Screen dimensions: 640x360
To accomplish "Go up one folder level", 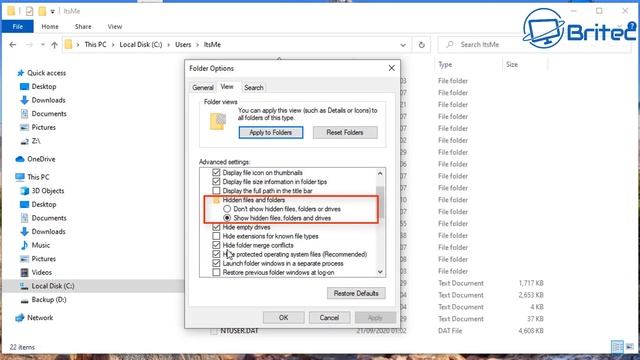I will coord(54,44).
